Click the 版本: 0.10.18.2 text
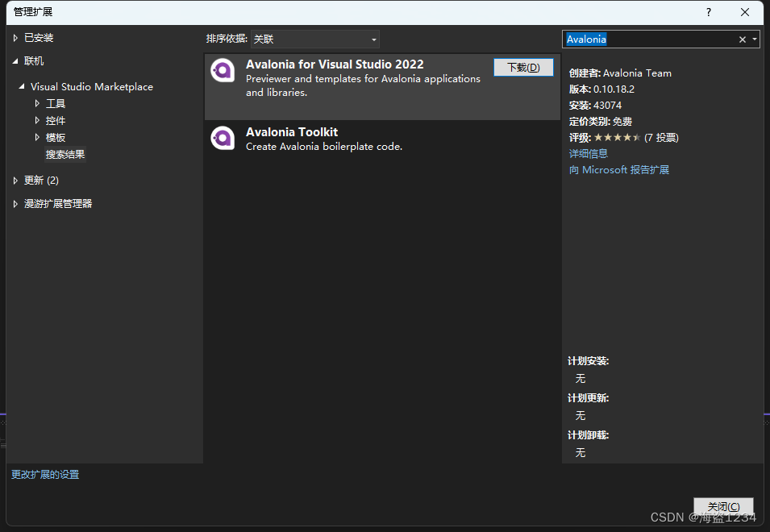This screenshot has width=770, height=532. coord(601,89)
